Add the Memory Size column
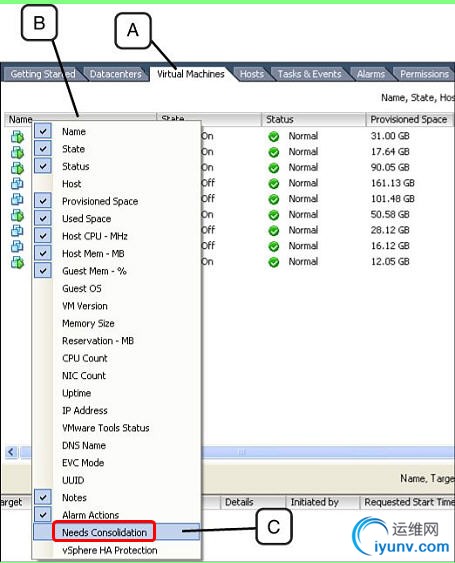455x563 pixels. (x=117, y=323)
